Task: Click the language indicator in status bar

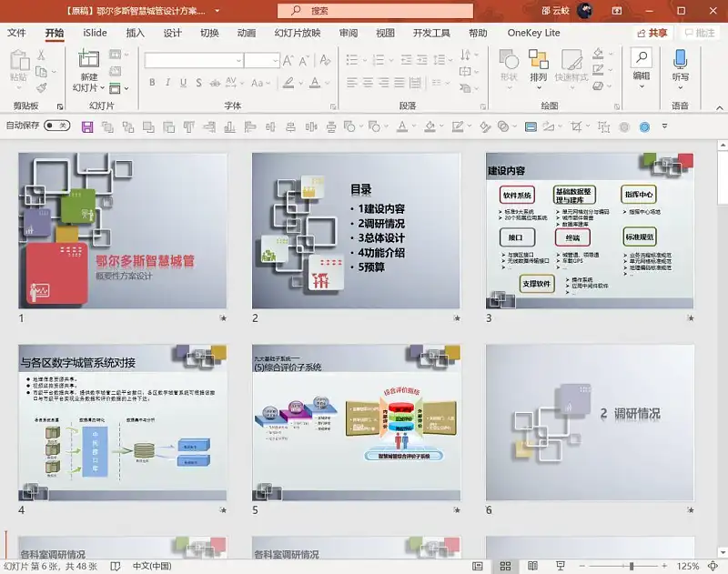Action: click(x=152, y=566)
